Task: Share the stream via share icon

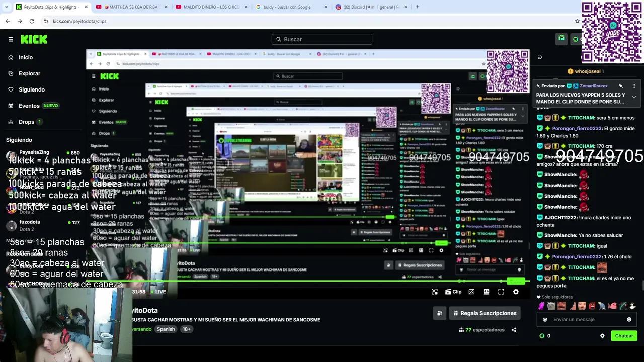Action: (514, 330)
